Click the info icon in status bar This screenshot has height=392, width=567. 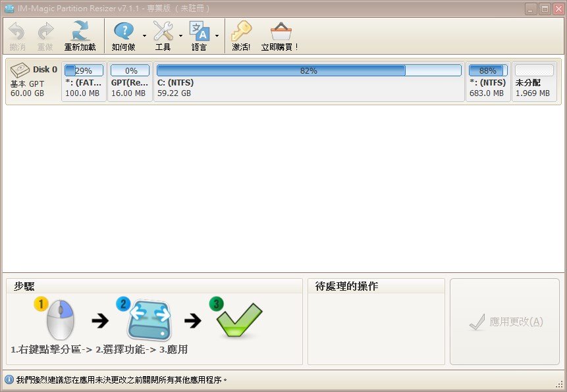coord(9,380)
